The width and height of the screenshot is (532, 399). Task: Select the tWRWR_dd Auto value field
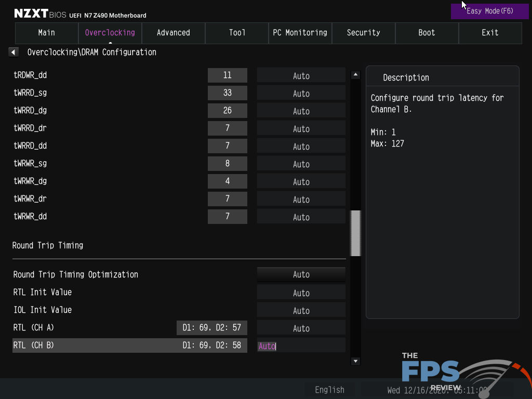[x=301, y=217]
